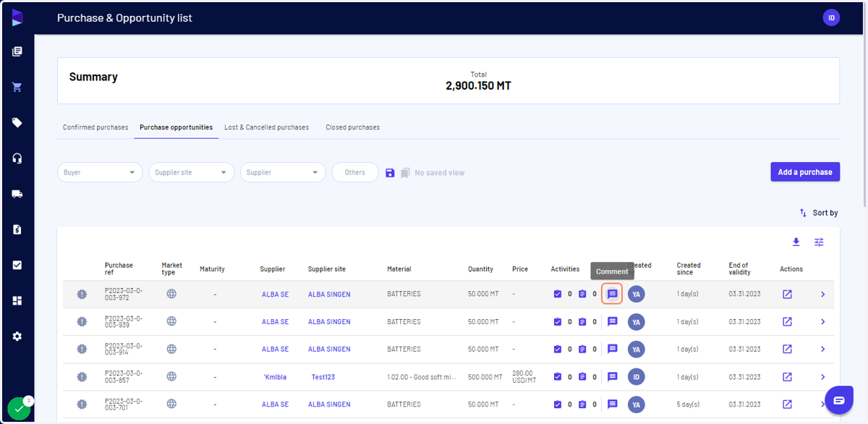Open 'Kmlbla supplier link
Viewport: 868px width, 424px height.
click(275, 377)
